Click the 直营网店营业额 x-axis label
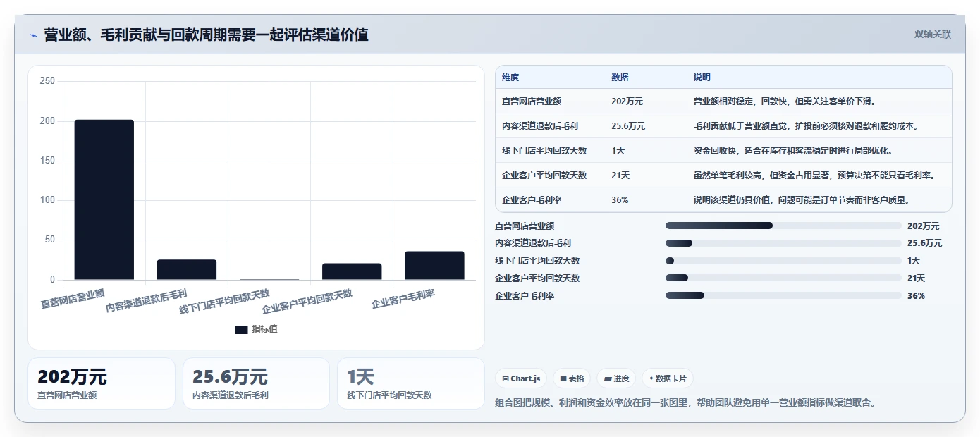 73,298
